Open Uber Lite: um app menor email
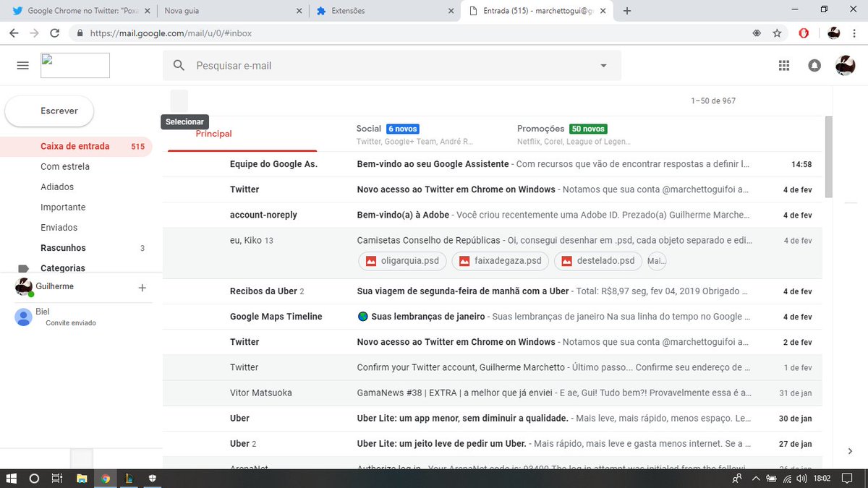The width and height of the screenshot is (868, 488). 492,418
